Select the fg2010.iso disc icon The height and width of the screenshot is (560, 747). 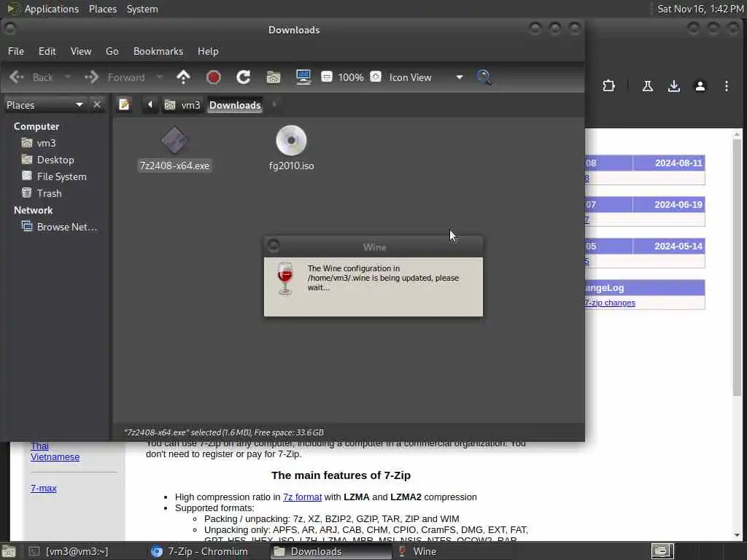[291, 141]
